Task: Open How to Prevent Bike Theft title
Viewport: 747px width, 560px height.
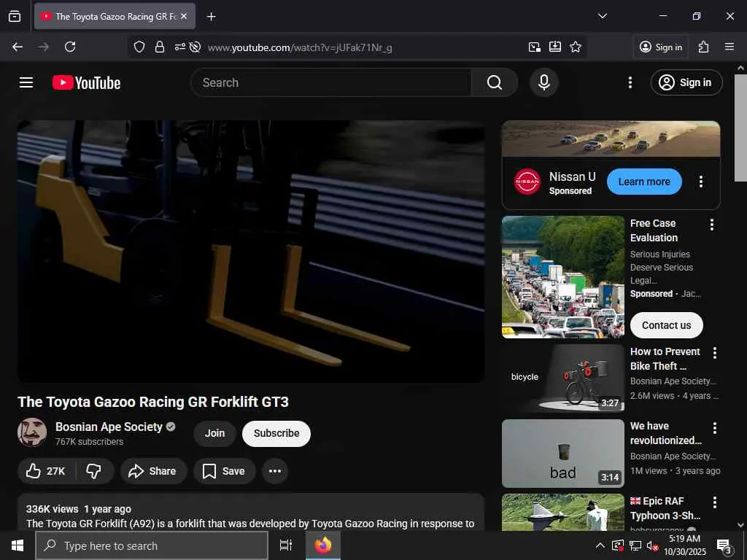Action: point(665,359)
